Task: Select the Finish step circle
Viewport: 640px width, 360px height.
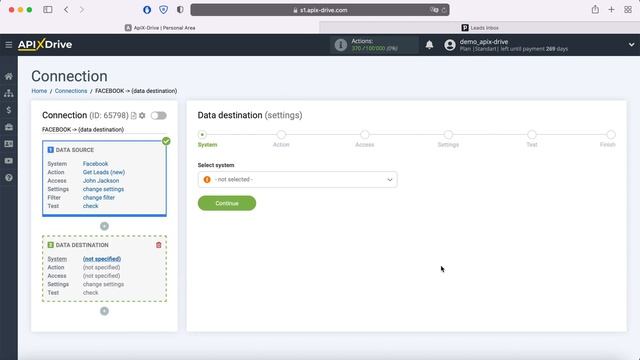Action: [611, 135]
